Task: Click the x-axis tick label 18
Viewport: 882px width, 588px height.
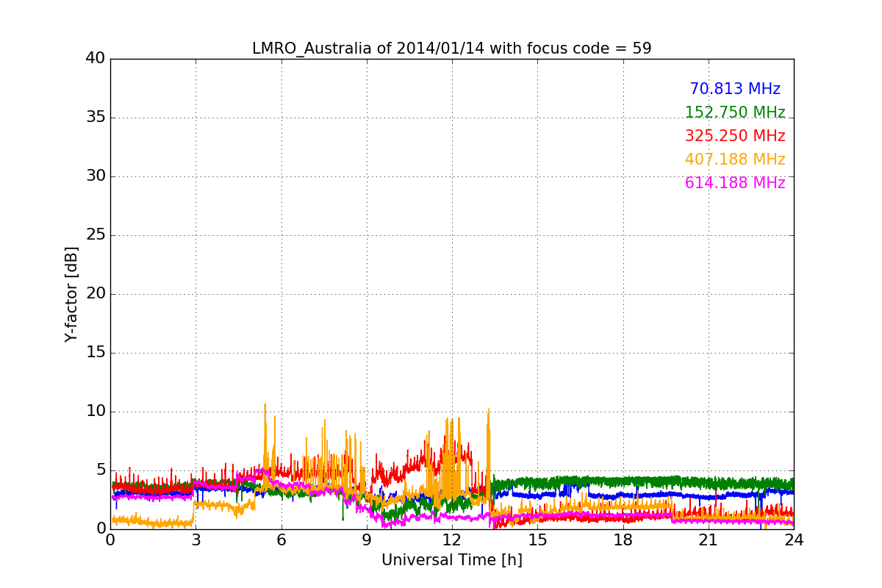Action: (x=623, y=540)
